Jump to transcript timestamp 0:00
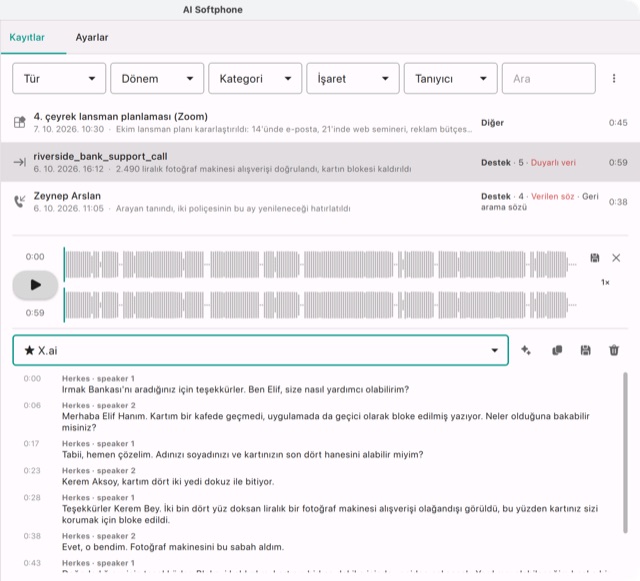640x581 pixels. click(x=32, y=378)
